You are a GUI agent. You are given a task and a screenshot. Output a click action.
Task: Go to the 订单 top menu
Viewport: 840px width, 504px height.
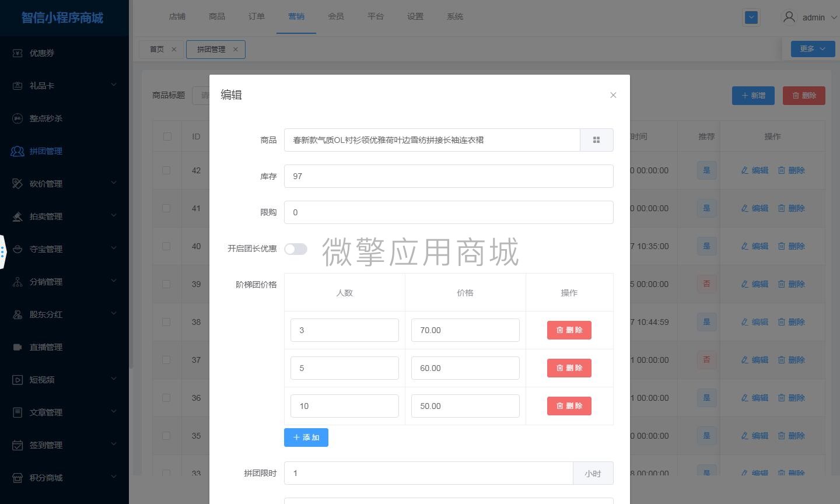pyautogui.click(x=257, y=16)
